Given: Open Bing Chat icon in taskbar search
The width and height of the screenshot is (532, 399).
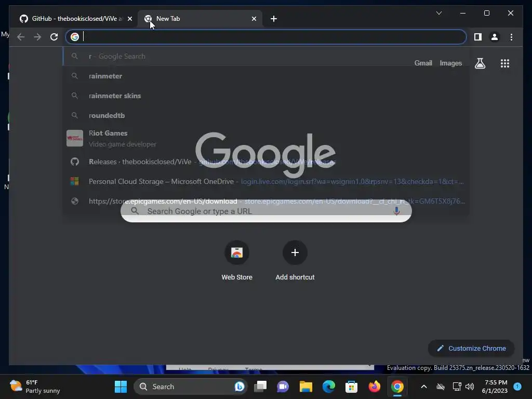Looking at the screenshot, I should (x=239, y=387).
